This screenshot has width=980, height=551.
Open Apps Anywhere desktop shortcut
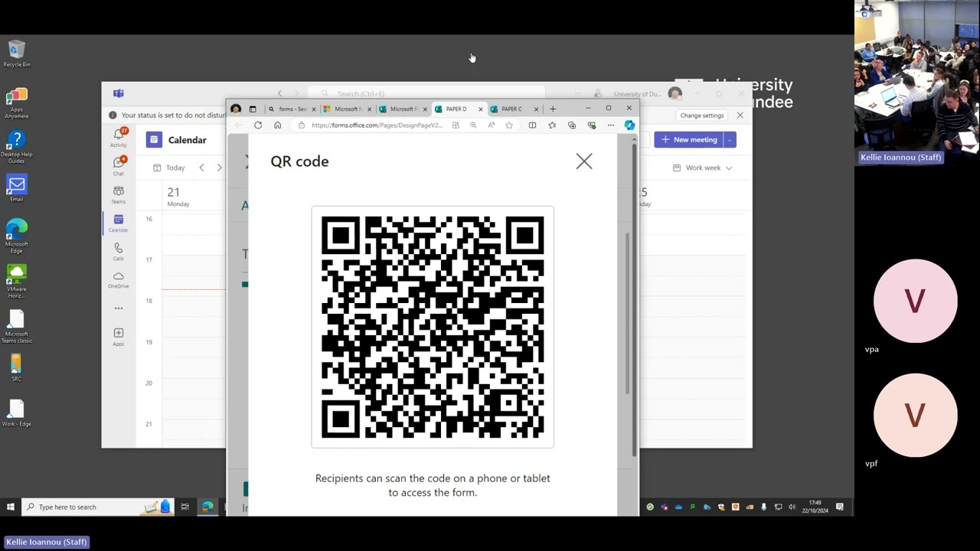(x=17, y=103)
